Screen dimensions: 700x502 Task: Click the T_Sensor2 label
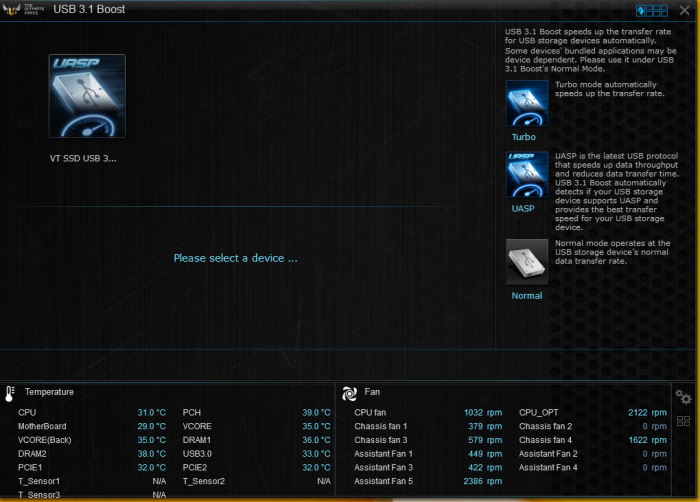click(x=204, y=481)
